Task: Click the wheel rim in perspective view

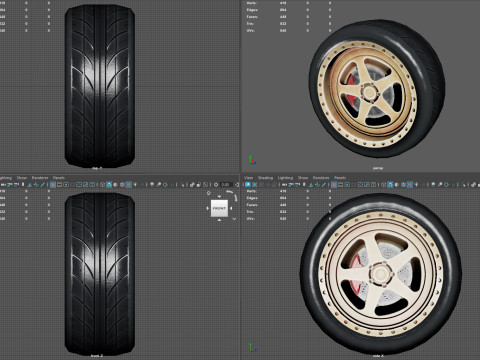Action: 368,95
